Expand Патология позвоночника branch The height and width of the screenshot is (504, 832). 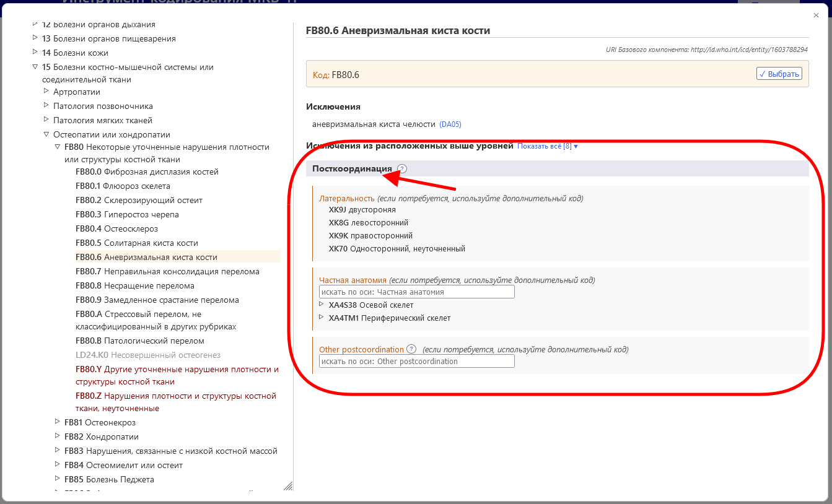point(46,105)
